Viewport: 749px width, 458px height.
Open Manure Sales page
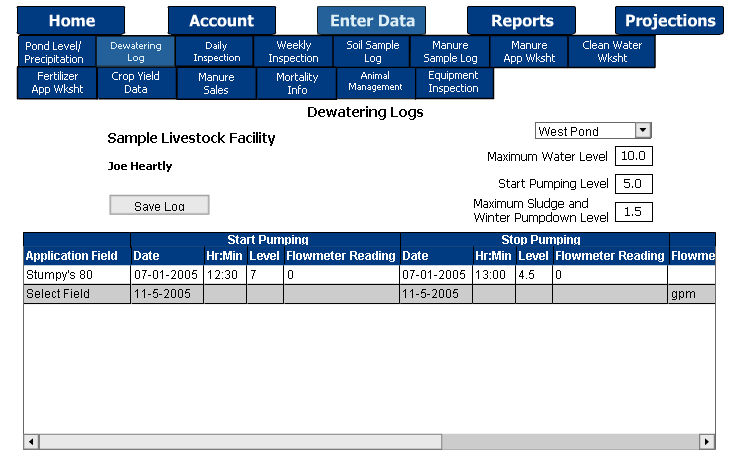216,83
